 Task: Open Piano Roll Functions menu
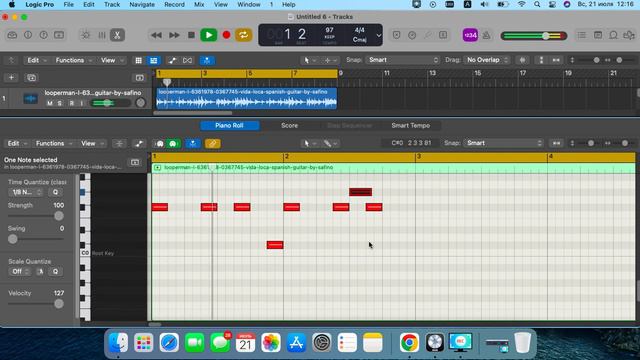click(54, 144)
